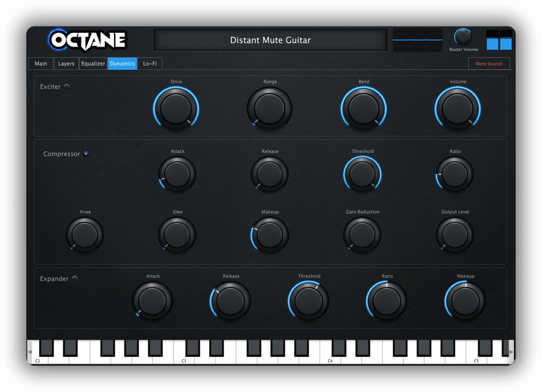Image resolution: width=542 pixels, height=392 pixels.
Task: Select the Dynamics tab
Action: 122,63
